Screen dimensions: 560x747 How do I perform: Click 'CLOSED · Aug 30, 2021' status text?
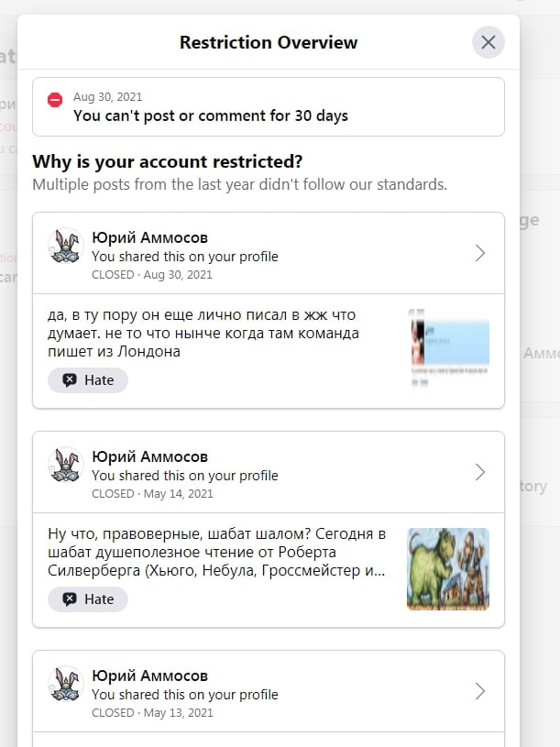(152, 275)
